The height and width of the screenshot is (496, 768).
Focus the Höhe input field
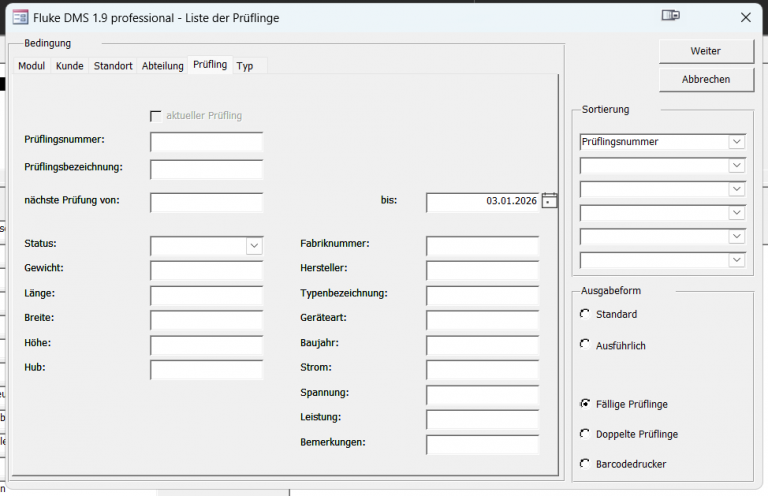point(206,345)
